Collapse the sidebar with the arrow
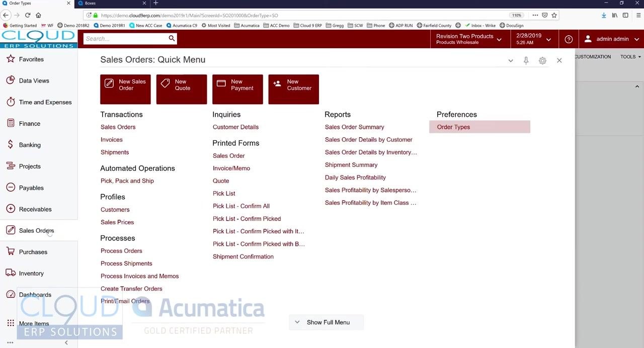The image size is (644, 348). pos(66,342)
